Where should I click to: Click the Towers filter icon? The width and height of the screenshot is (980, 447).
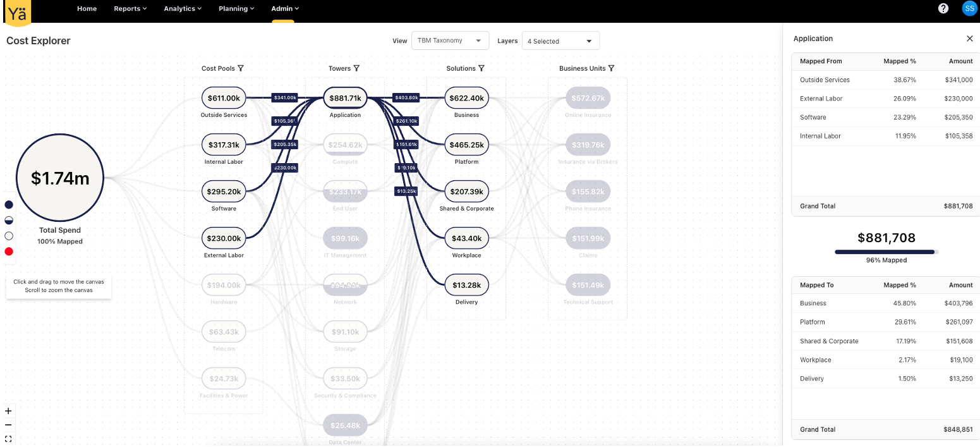coord(356,68)
